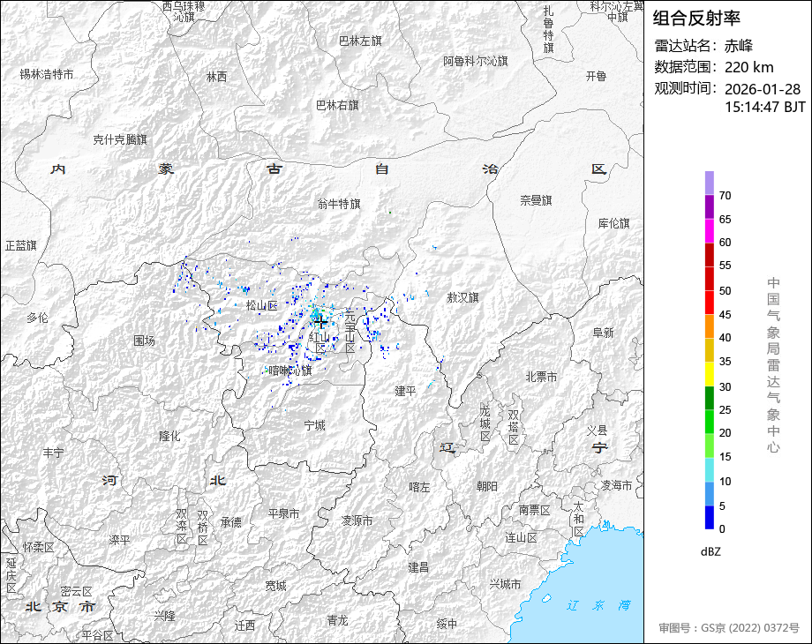The image size is (812, 644).
Task: Click the 建昌 map label
Action: point(418,568)
